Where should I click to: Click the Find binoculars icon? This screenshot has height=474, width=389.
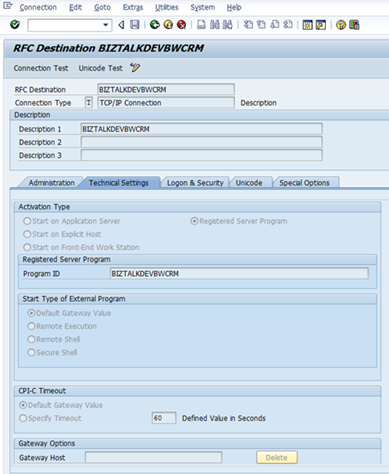click(x=215, y=25)
